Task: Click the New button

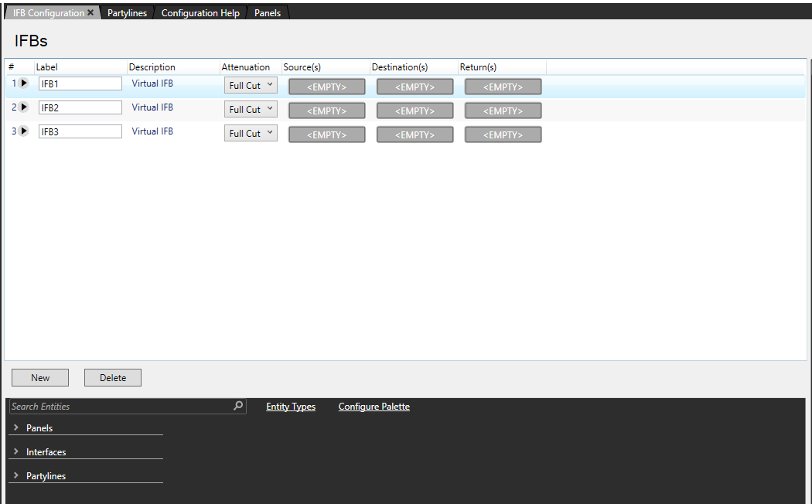Action: coord(40,377)
